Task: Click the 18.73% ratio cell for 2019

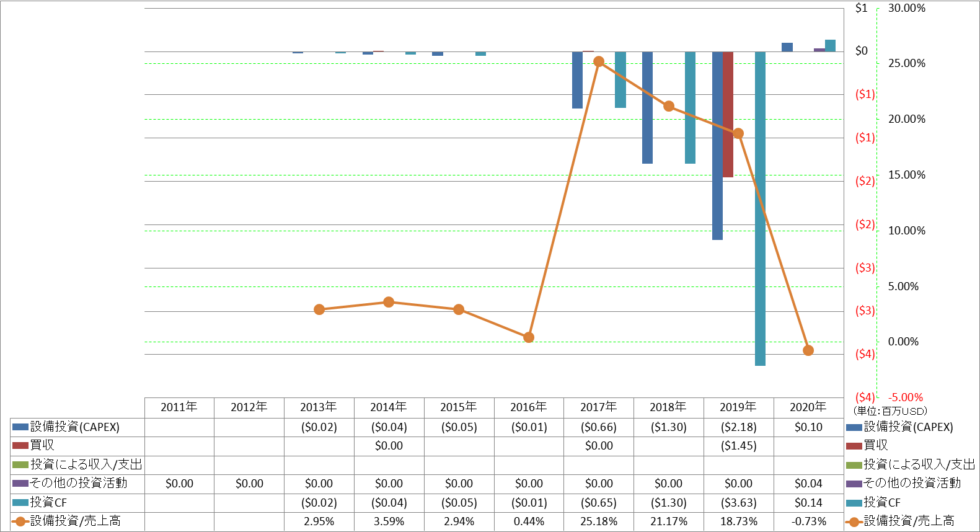Action: pyautogui.click(x=738, y=521)
